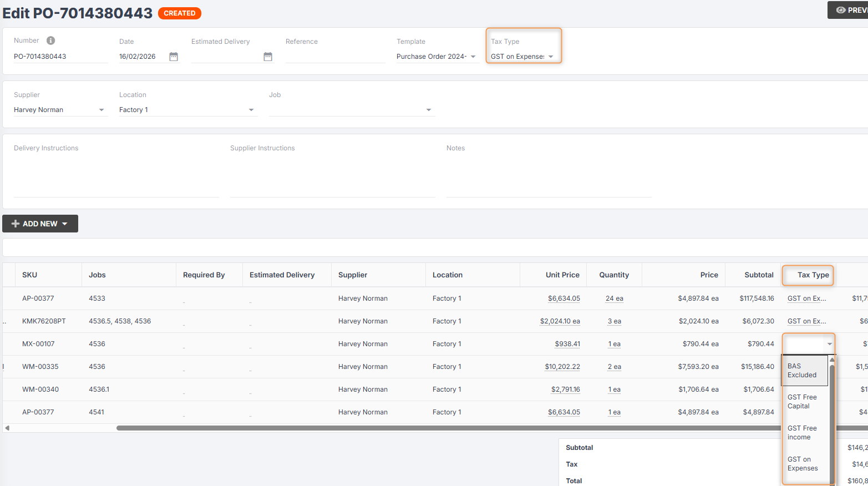The width and height of the screenshot is (868, 486).
Task: Click GST on Ex... tax type for AP-00377
Action: (807, 298)
